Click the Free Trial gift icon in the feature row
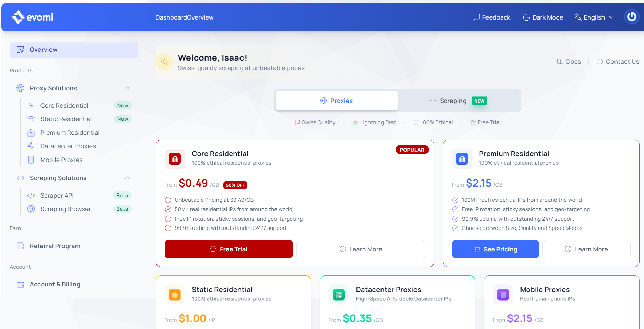Screen dimensions: 644x329 [473, 122]
